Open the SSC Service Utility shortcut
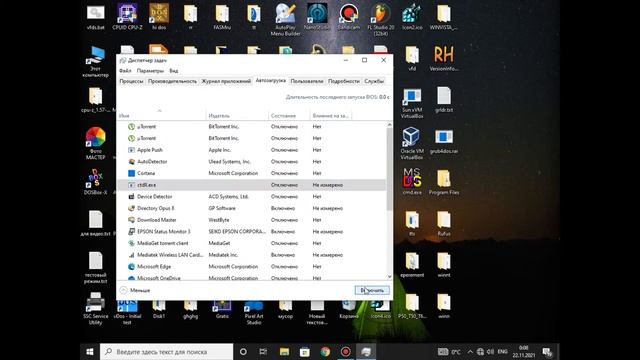The height and width of the screenshot is (360, 640). [x=95, y=309]
